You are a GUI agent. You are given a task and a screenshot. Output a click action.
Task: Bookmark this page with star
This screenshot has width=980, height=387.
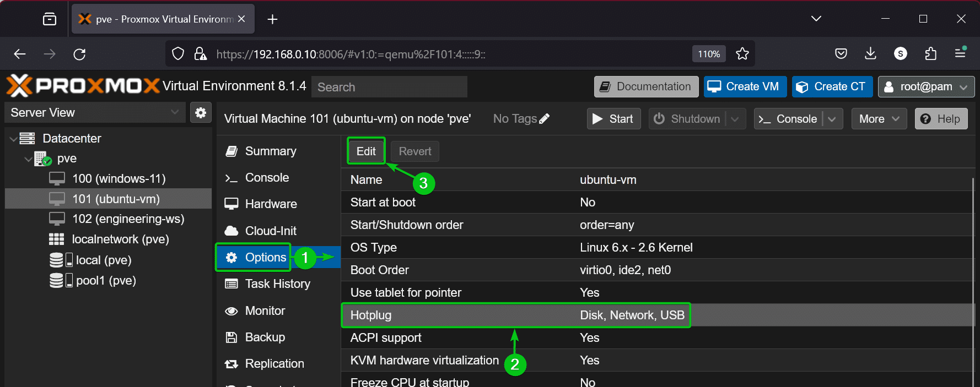(x=742, y=54)
